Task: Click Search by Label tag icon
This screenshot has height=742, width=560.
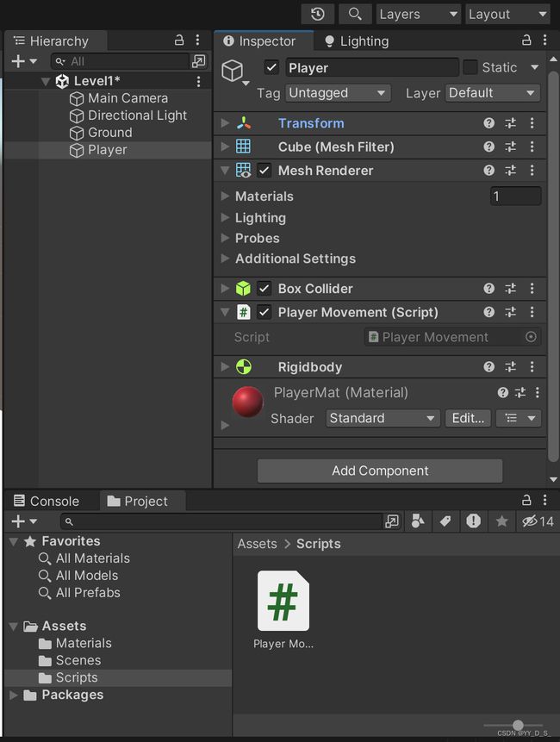Action: pos(445,521)
